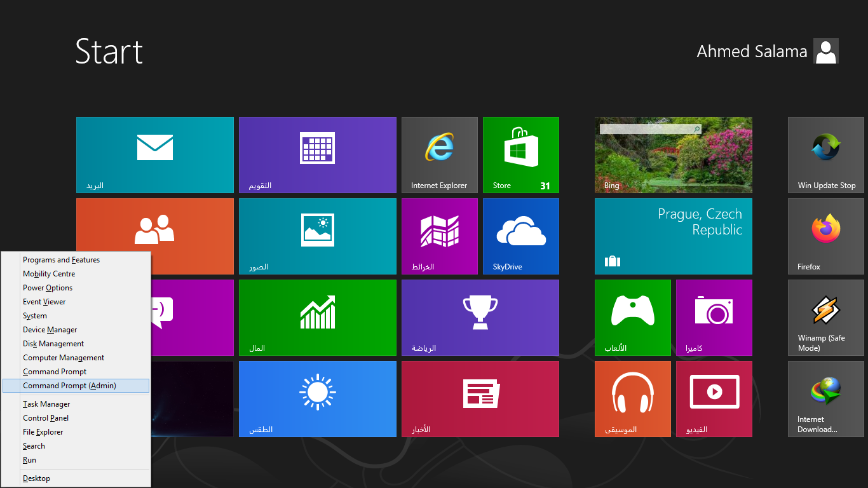Open the Photos tile with picture icon
The width and height of the screenshot is (868, 488).
tap(318, 236)
